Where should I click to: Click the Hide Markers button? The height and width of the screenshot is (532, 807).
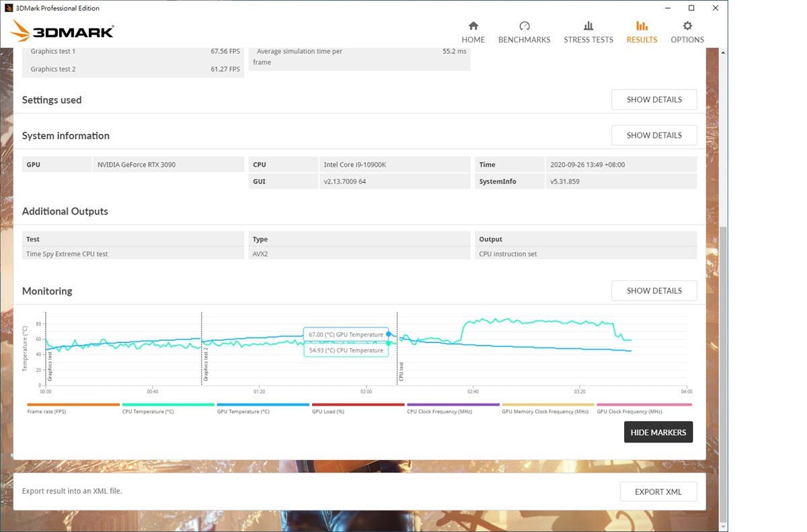(658, 432)
